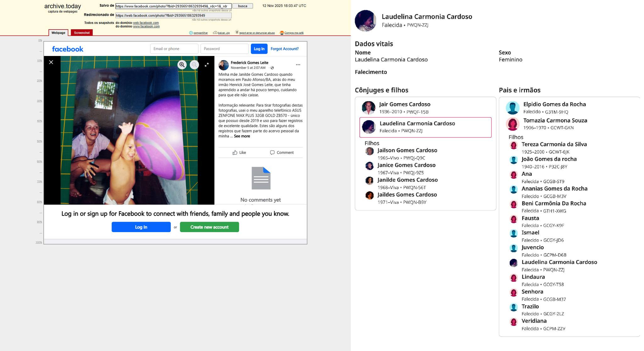Click Janilde Gomes Cardoso portrait thumbnail
The width and height of the screenshot is (644, 351).
[x=369, y=181]
